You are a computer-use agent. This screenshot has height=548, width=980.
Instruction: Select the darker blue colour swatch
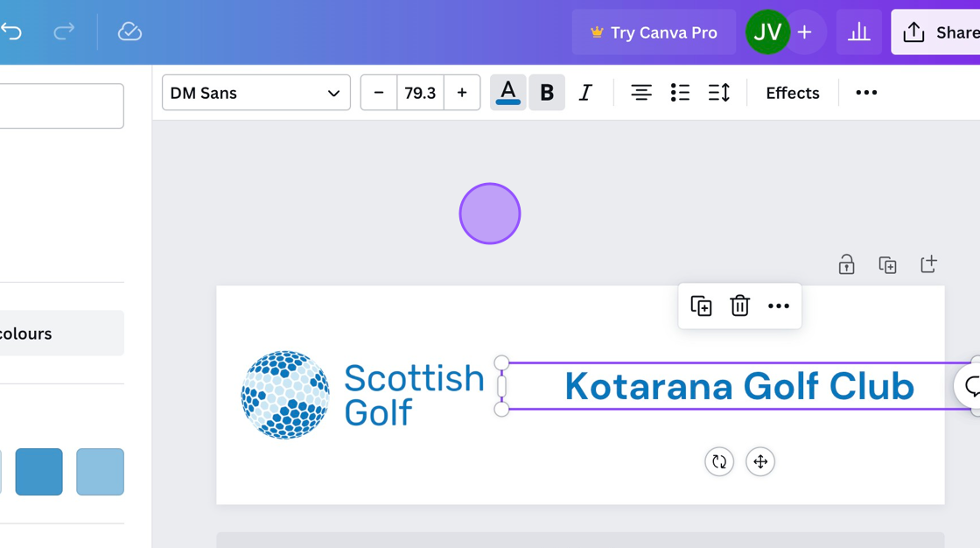click(39, 472)
